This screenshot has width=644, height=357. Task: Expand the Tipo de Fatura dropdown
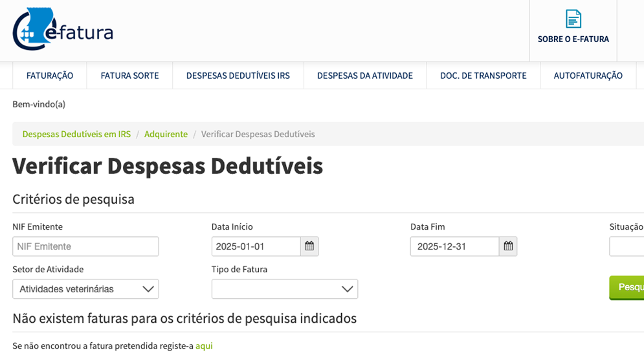pyautogui.click(x=284, y=289)
